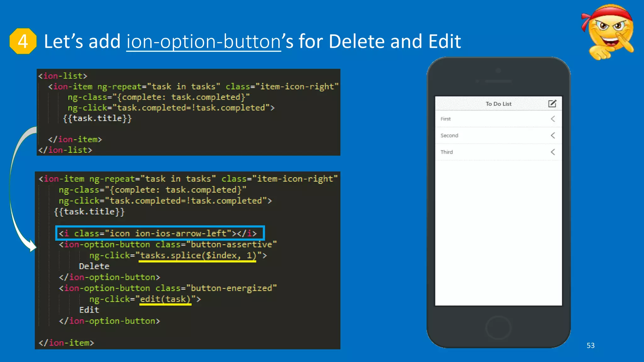Click the slide number 53

pos(591,345)
